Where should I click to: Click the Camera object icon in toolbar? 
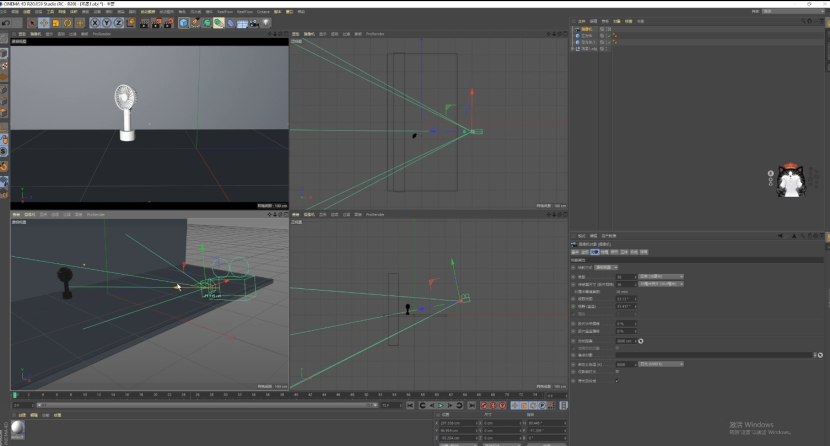pyautogui.click(x=254, y=23)
